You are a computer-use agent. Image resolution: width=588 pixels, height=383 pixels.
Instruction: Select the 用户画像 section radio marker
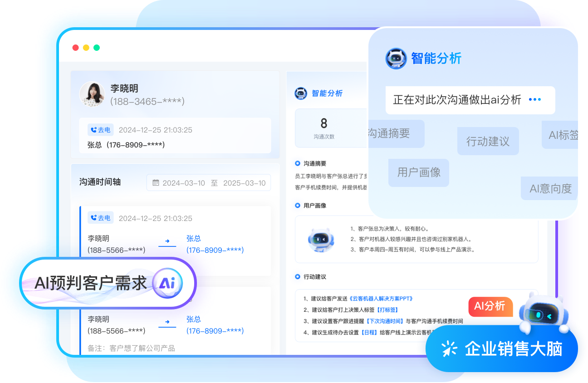tap(298, 206)
